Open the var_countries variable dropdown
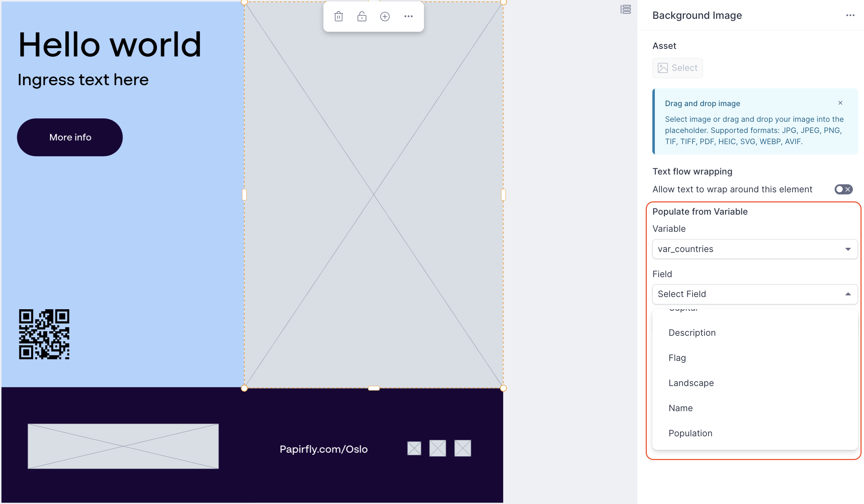 (755, 249)
